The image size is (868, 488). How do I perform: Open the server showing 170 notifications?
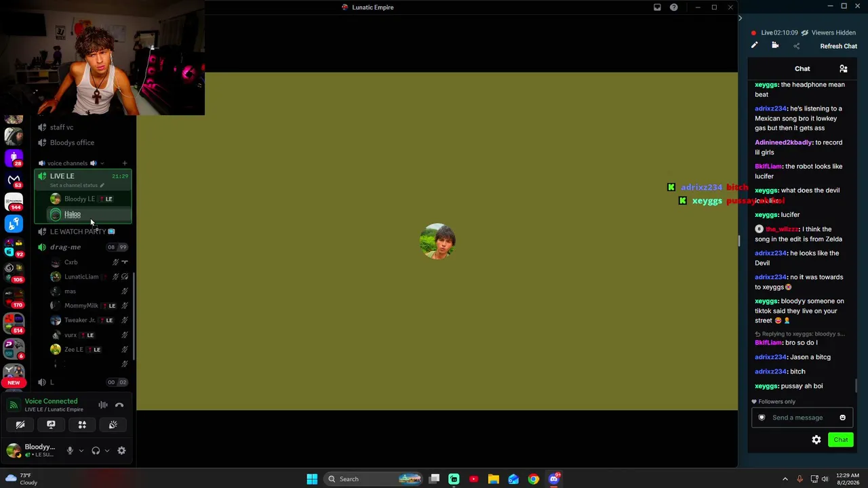[x=14, y=298]
